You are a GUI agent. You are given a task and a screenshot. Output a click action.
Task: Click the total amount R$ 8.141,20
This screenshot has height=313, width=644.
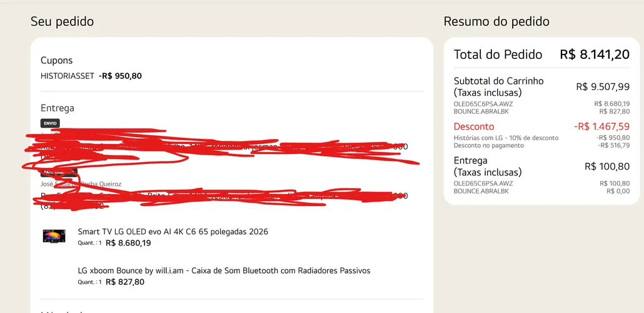(595, 54)
